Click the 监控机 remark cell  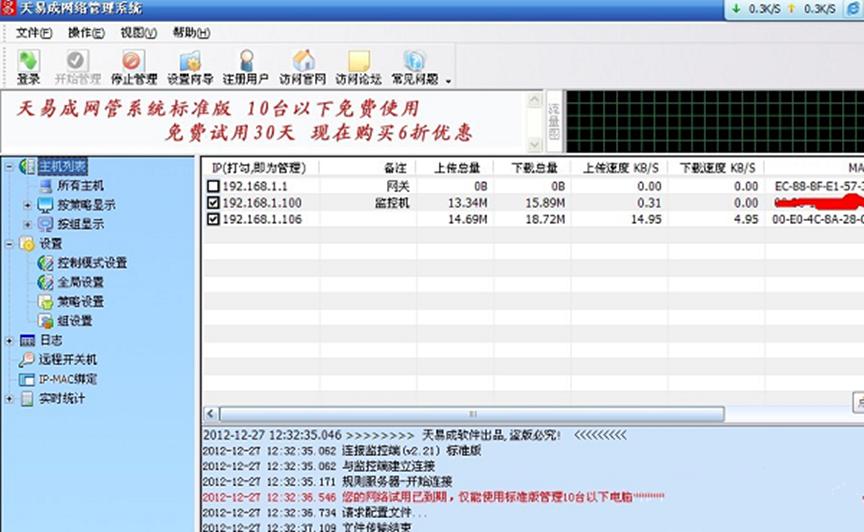(x=392, y=203)
